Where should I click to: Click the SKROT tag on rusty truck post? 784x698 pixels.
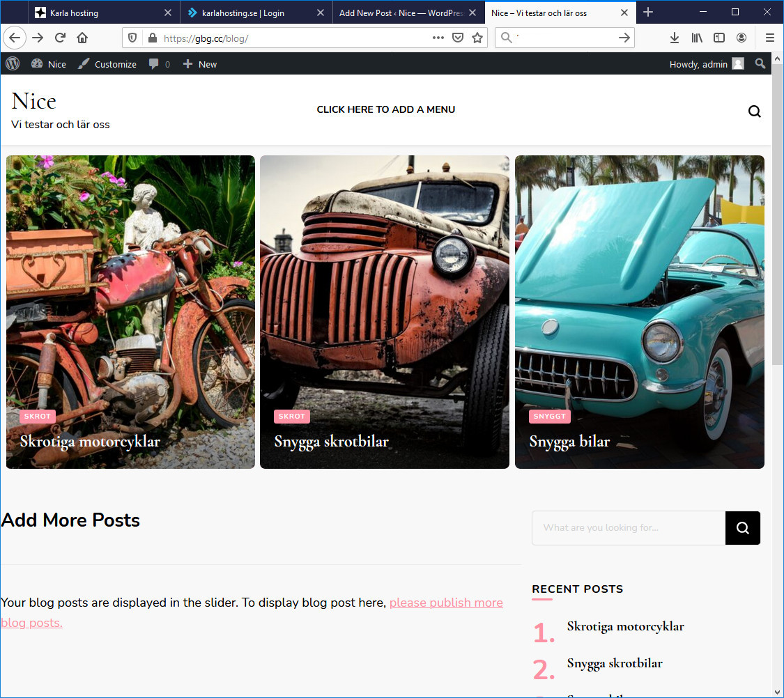coord(292,416)
